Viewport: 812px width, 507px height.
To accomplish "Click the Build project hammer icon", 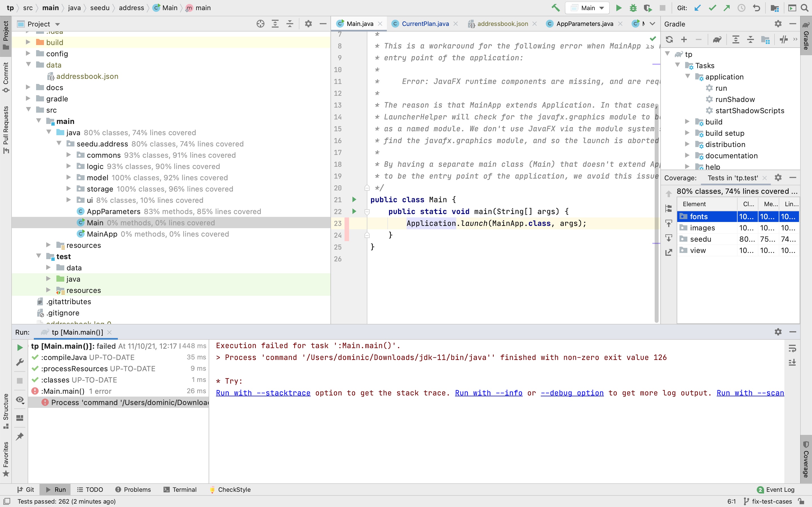I will [x=555, y=8].
